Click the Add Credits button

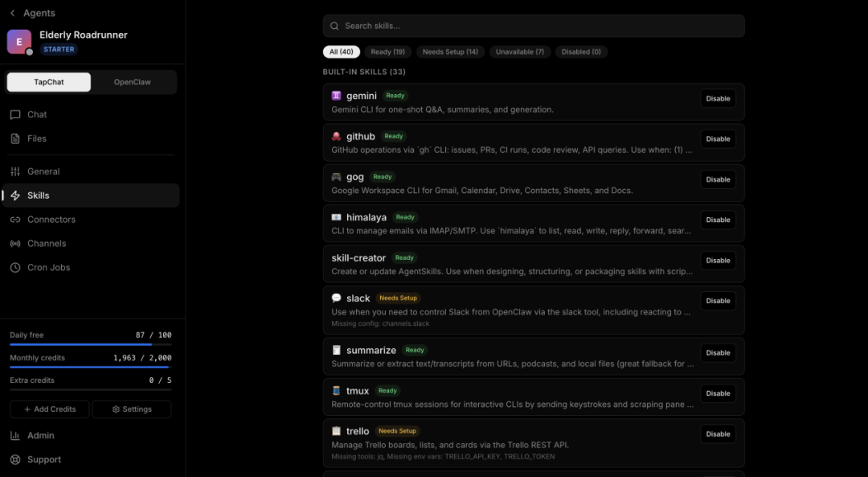pyautogui.click(x=50, y=409)
